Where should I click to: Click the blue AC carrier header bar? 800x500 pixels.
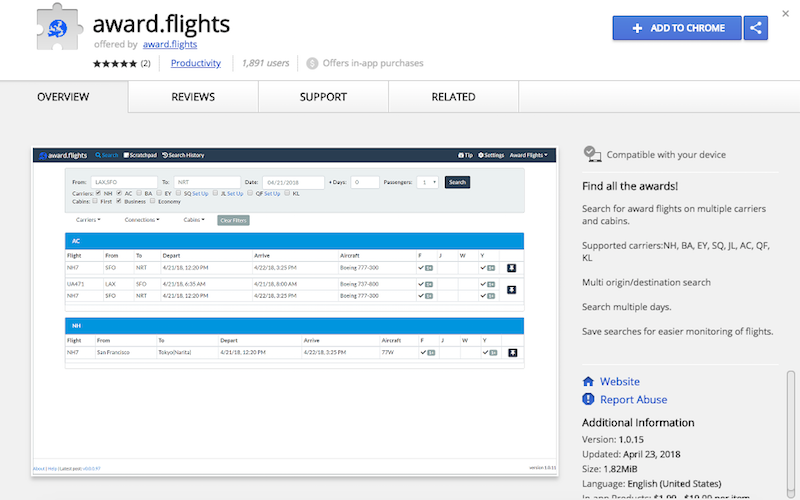click(x=294, y=241)
